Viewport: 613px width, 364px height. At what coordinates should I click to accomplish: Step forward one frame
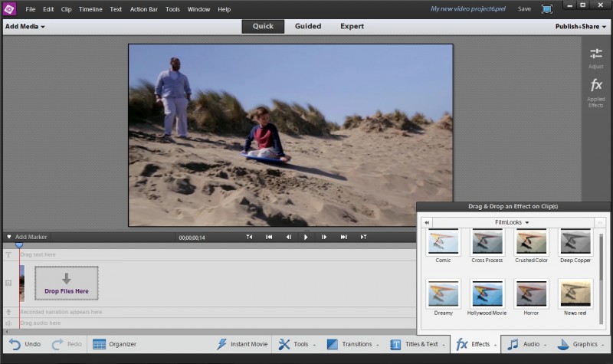tap(324, 238)
